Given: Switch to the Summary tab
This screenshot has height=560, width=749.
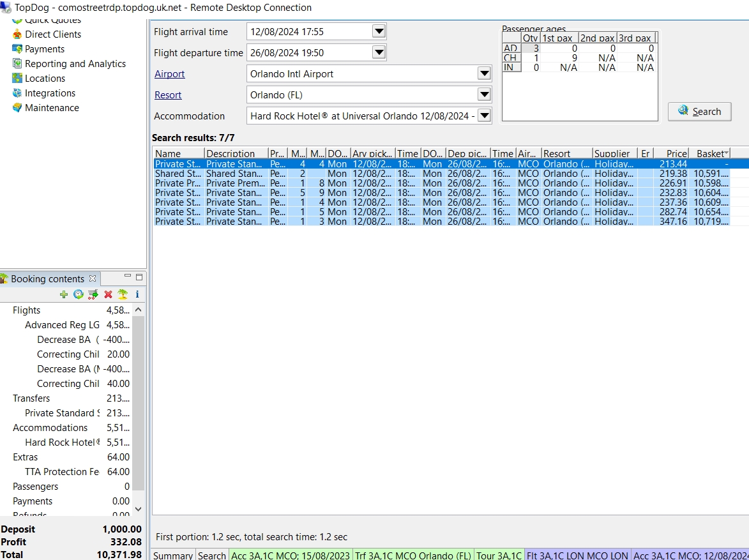Looking at the screenshot, I should tap(173, 555).
